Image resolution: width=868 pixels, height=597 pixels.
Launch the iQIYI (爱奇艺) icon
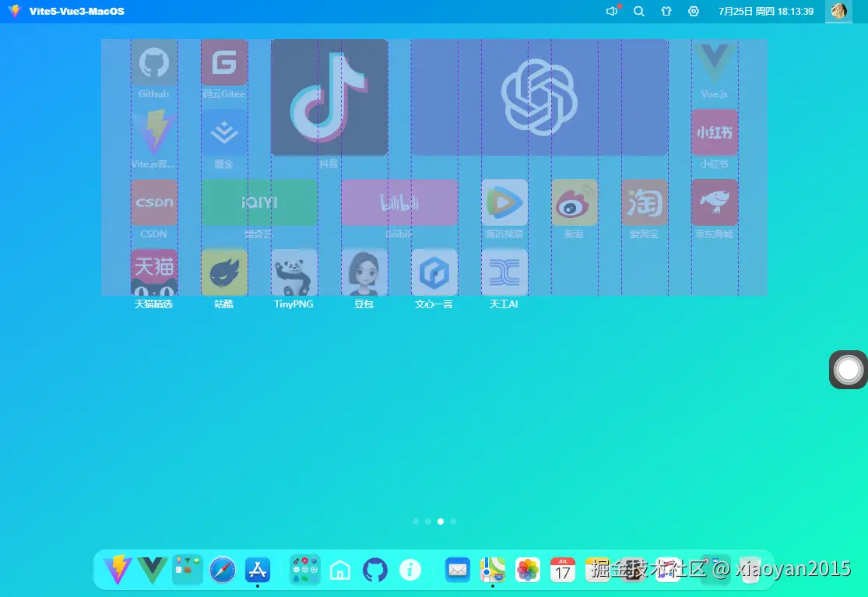258,202
